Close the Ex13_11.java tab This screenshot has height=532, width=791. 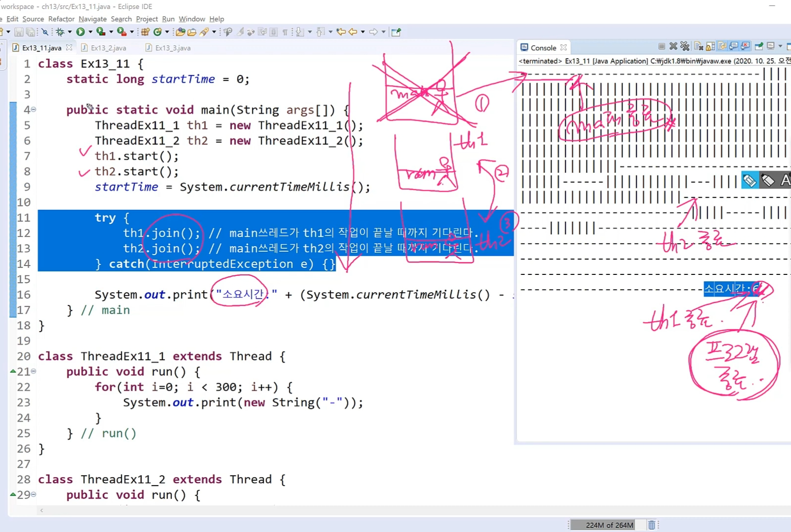point(69,47)
